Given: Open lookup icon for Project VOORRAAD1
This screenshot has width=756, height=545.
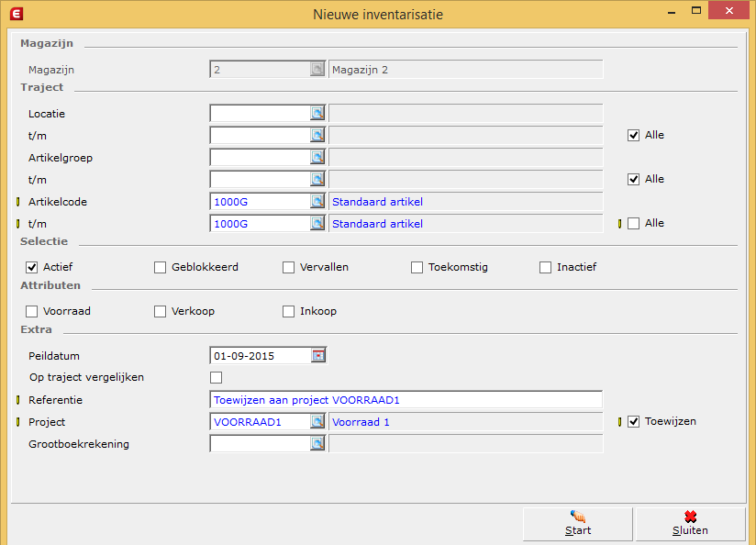Looking at the screenshot, I should coord(317,421).
